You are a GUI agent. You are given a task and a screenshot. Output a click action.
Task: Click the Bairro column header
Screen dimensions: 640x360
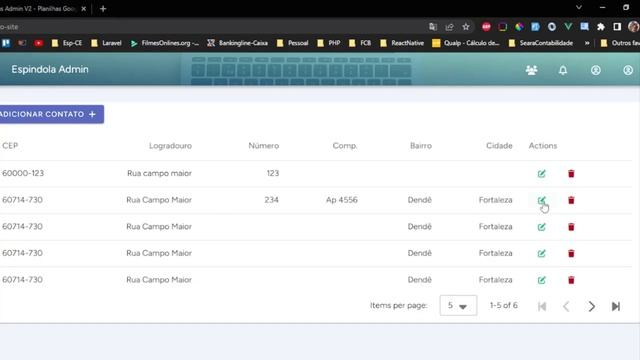pos(421,146)
